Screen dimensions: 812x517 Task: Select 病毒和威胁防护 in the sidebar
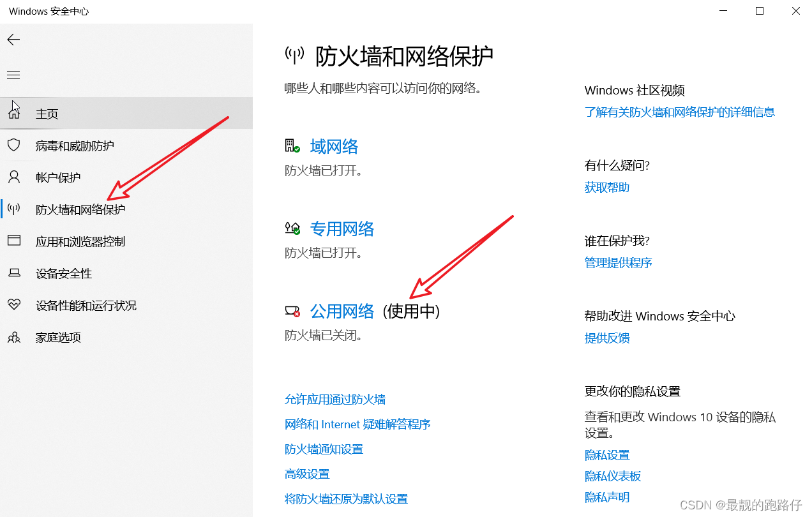click(126, 146)
